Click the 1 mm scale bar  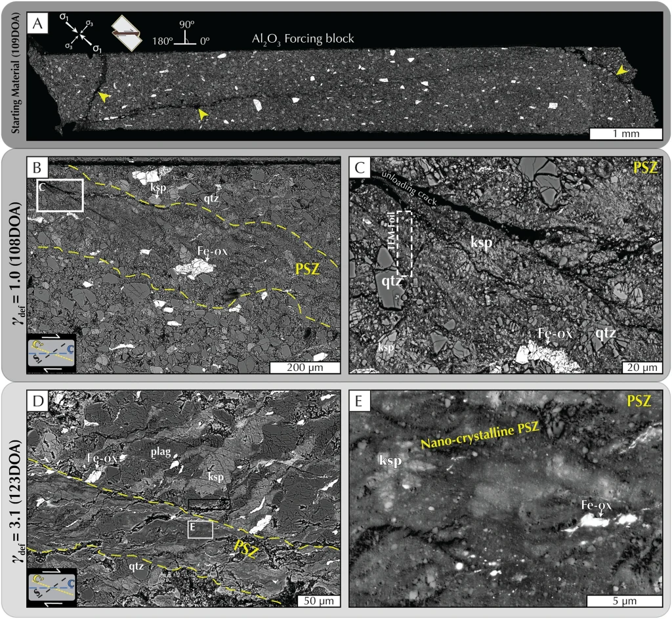pyautogui.click(x=625, y=133)
